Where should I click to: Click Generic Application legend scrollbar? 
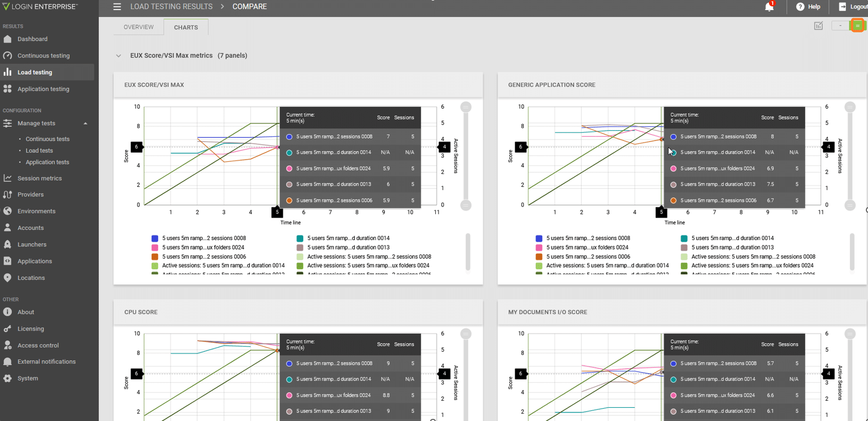(x=852, y=252)
